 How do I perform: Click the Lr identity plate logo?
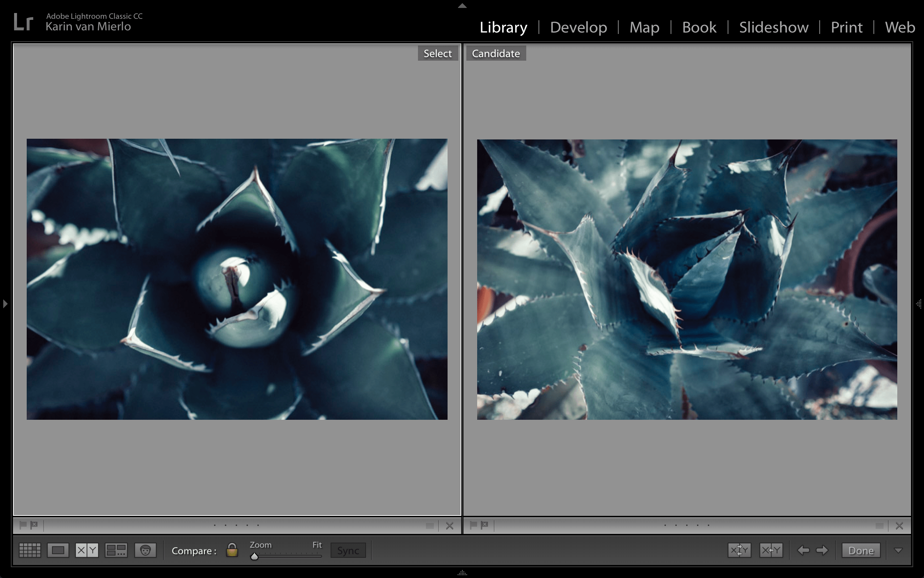click(x=23, y=22)
